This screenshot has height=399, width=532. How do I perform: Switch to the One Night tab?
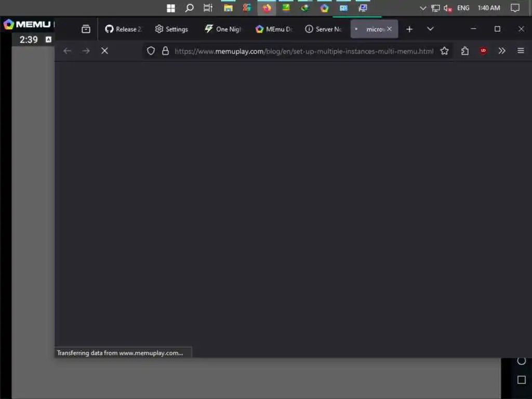(223, 29)
